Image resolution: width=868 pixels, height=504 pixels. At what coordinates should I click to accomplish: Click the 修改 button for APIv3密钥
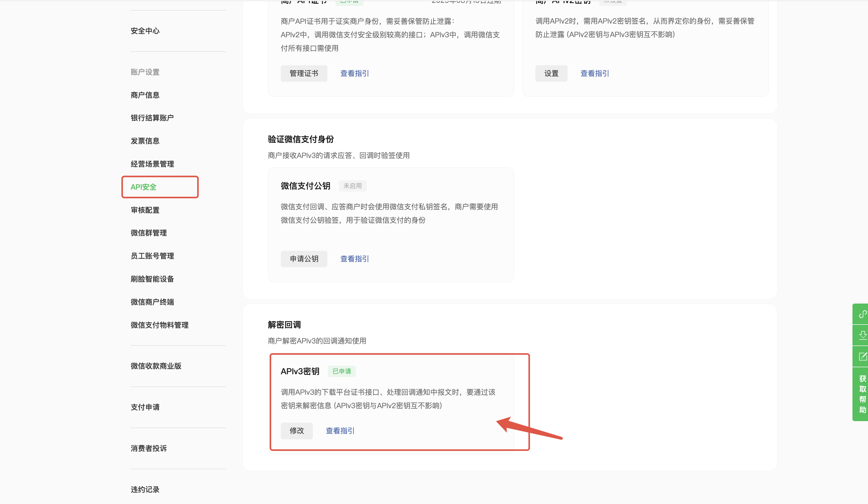[297, 431]
